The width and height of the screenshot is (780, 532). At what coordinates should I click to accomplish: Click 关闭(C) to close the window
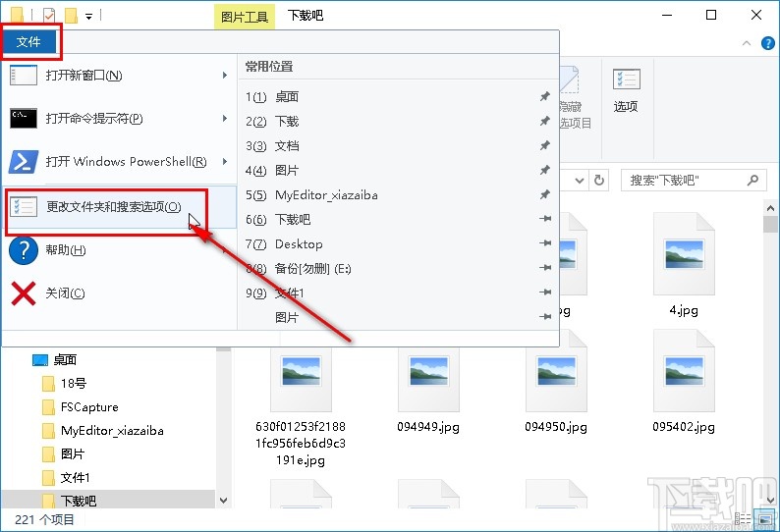pyautogui.click(x=119, y=293)
